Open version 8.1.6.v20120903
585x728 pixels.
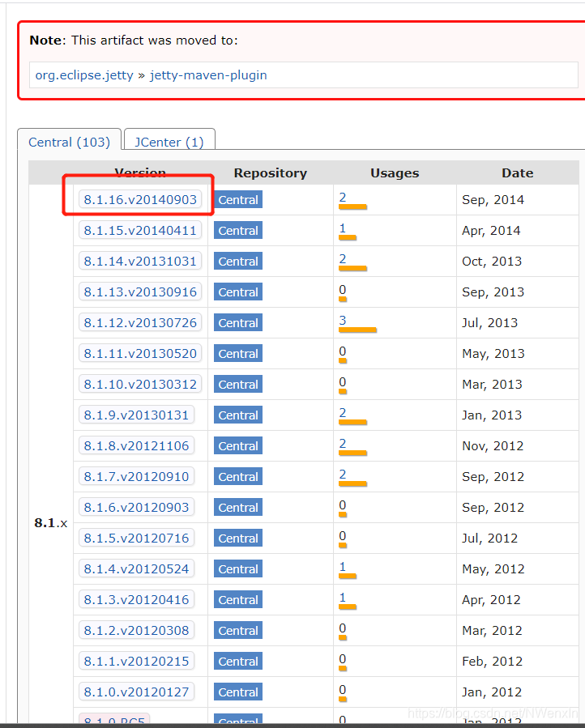click(x=137, y=507)
